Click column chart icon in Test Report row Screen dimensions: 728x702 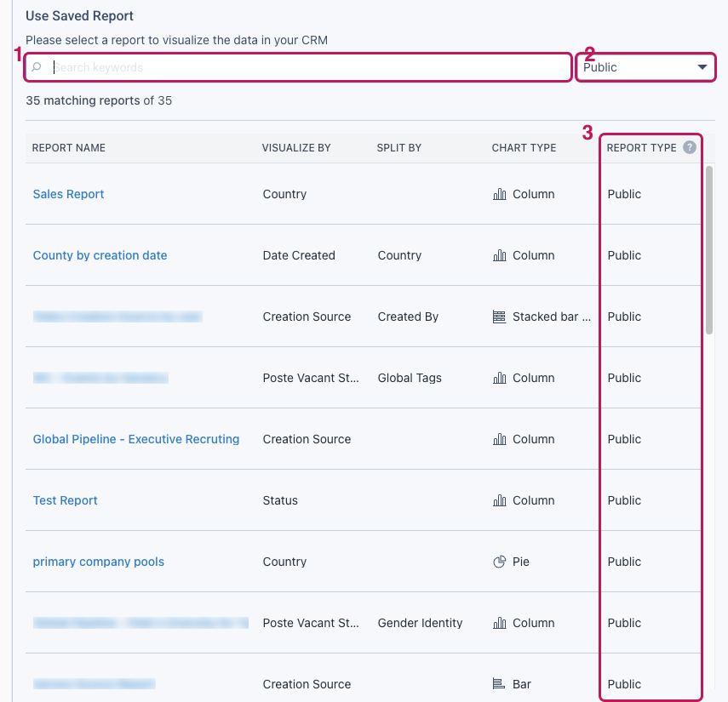point(500,500)
